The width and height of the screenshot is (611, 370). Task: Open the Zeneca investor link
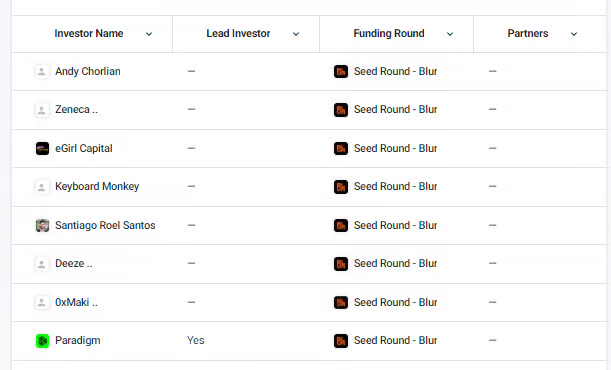76,109
